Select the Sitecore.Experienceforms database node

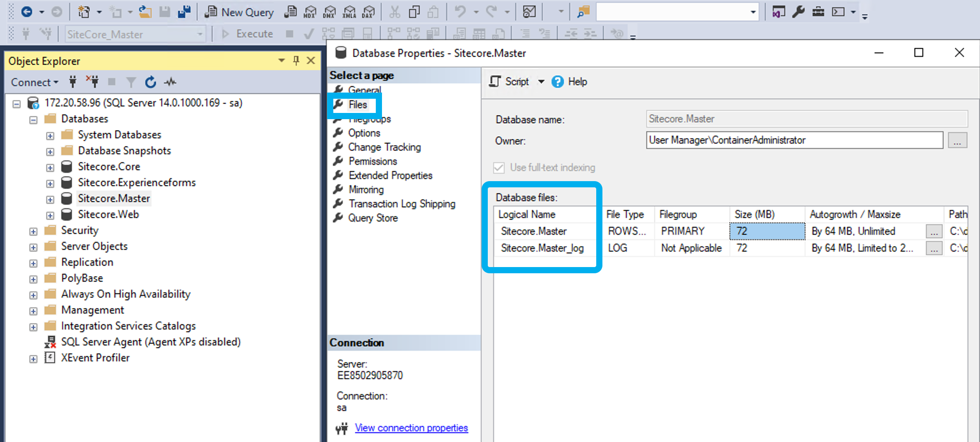click(136, 182)
